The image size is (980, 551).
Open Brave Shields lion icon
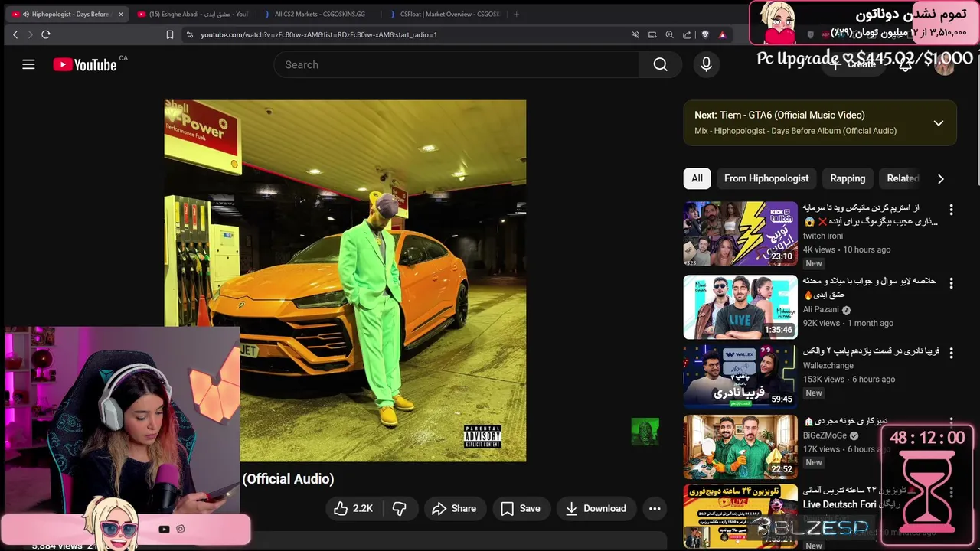[705, 34]
